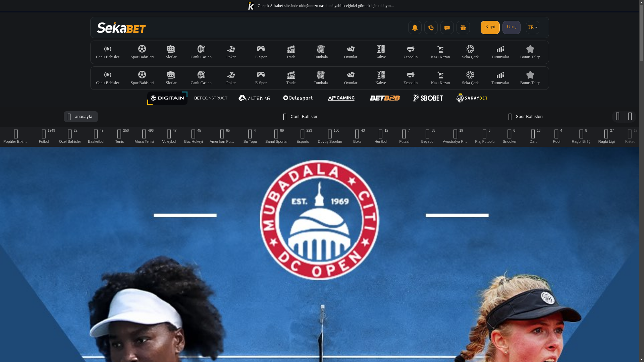Screen dimensions: 644x362
Task: Click Bonus Talep in second menu row
Action: tap(530, 78)
